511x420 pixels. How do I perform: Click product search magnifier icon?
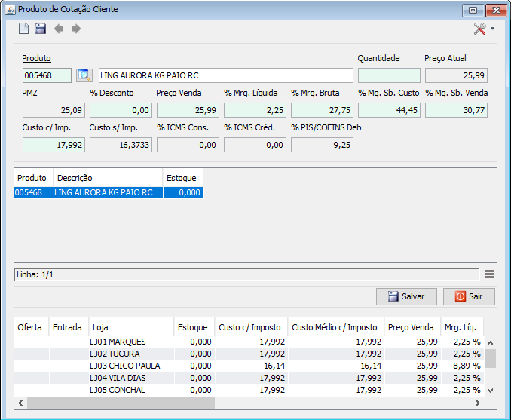84,75
